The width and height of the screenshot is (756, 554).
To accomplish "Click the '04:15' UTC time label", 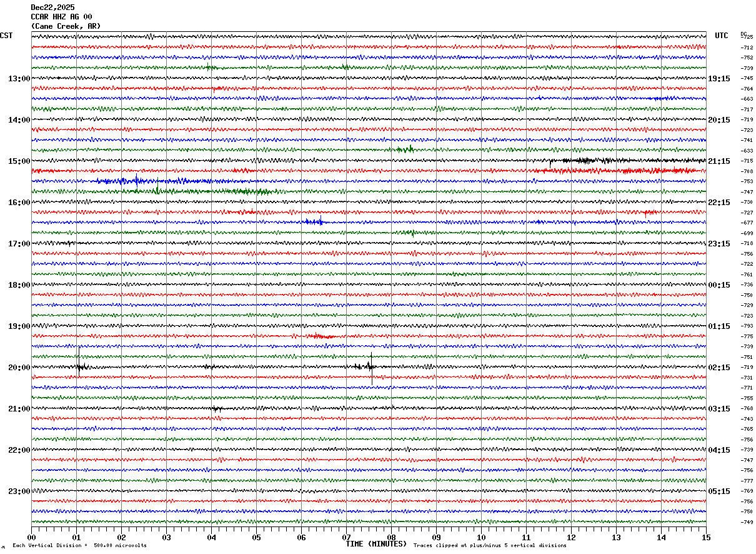I will (x=719, y=450).
